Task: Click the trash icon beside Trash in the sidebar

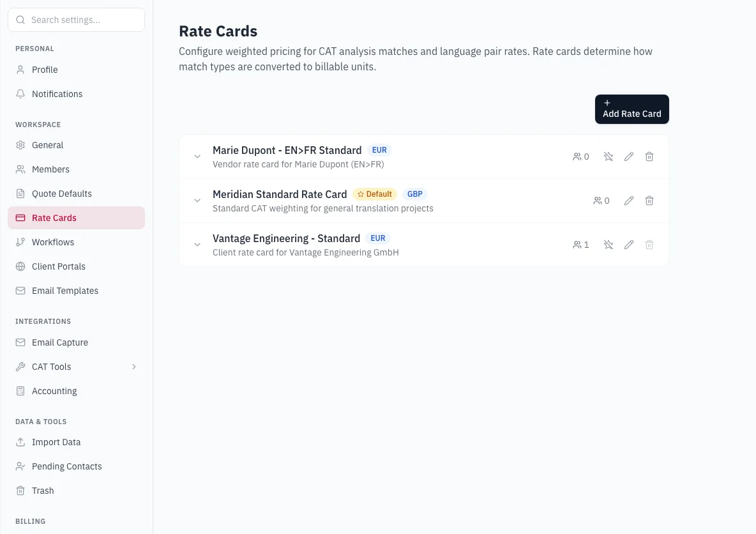Action: pyautogui.click(x=20, y=491)
